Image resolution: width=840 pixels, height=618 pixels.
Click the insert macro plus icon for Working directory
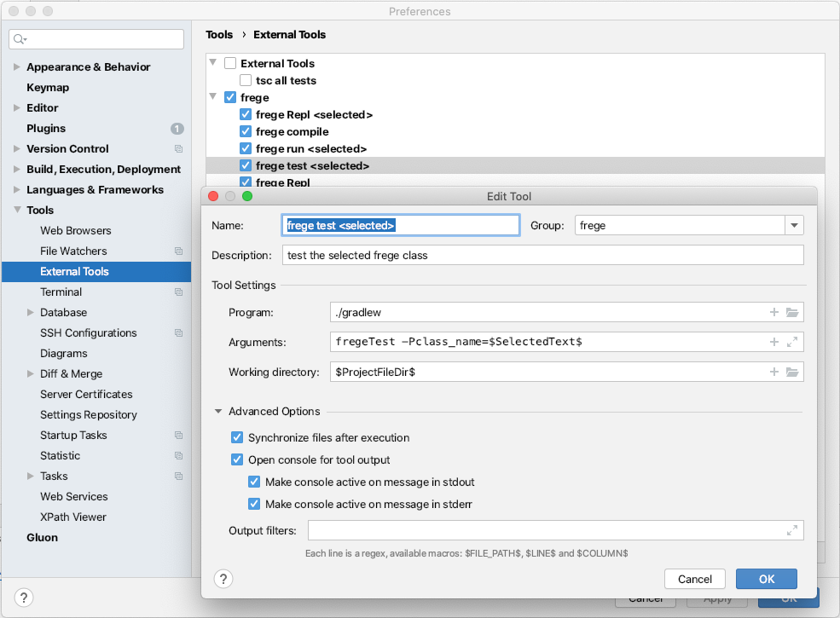(774, 372)
